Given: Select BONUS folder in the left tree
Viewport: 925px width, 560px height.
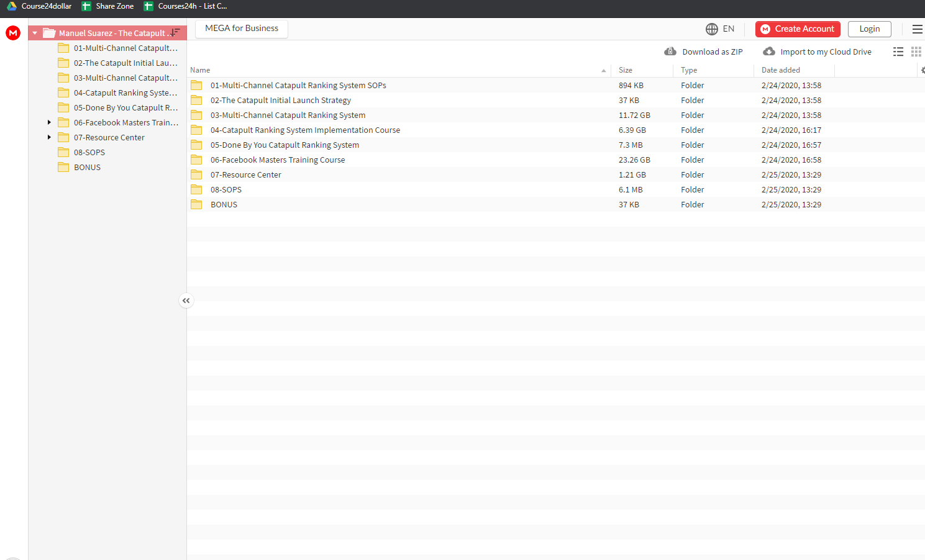Looking at the screenshot, I should 87,167.
